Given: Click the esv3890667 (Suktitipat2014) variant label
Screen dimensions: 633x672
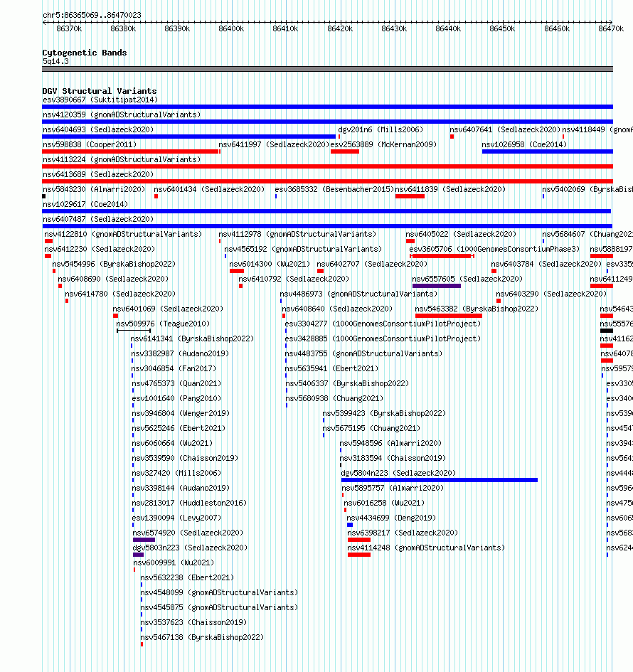Looking at the screenshot, I should (x=100, y=100).
